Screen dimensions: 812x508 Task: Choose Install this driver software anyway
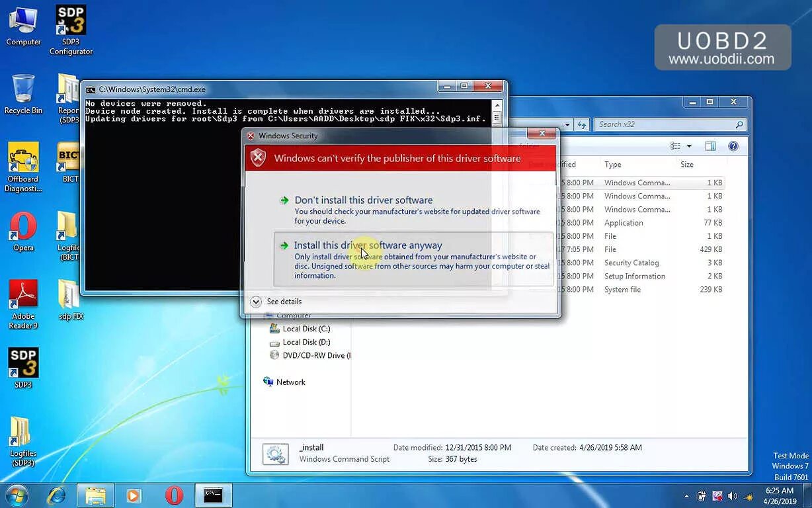coord(413,259)
